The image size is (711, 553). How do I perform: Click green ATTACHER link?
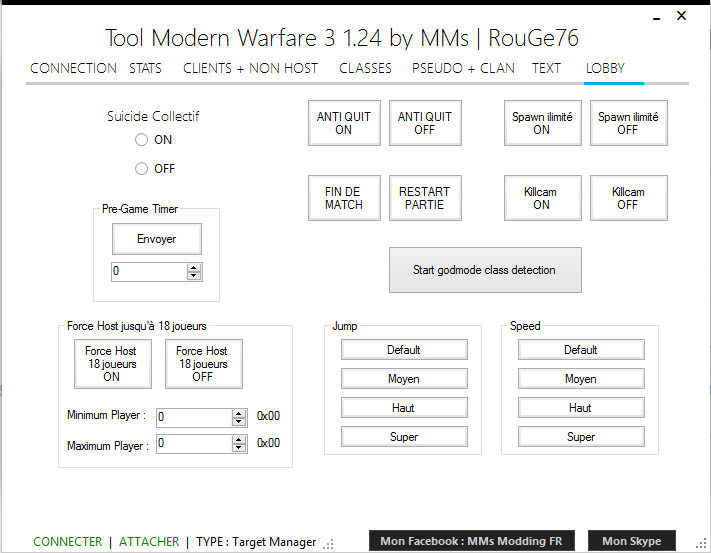tap(149, 542)
